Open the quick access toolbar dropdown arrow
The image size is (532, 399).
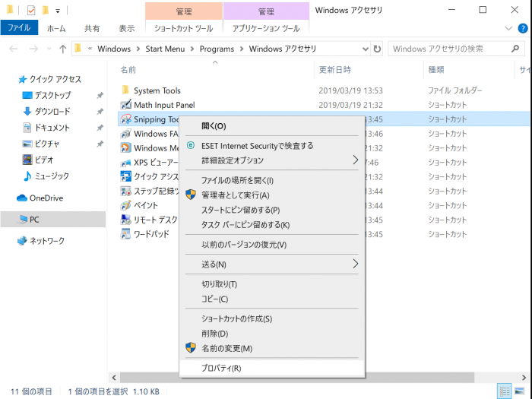58,11
